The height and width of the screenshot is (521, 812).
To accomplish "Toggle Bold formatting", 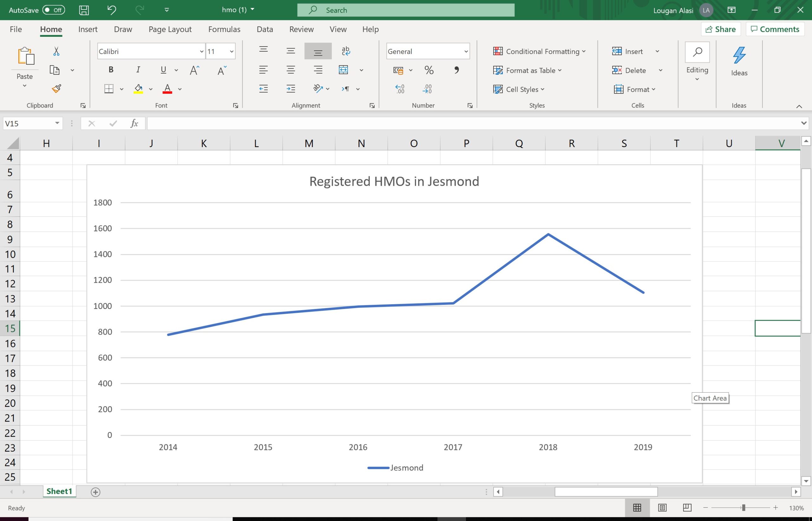I will [111, 70].
